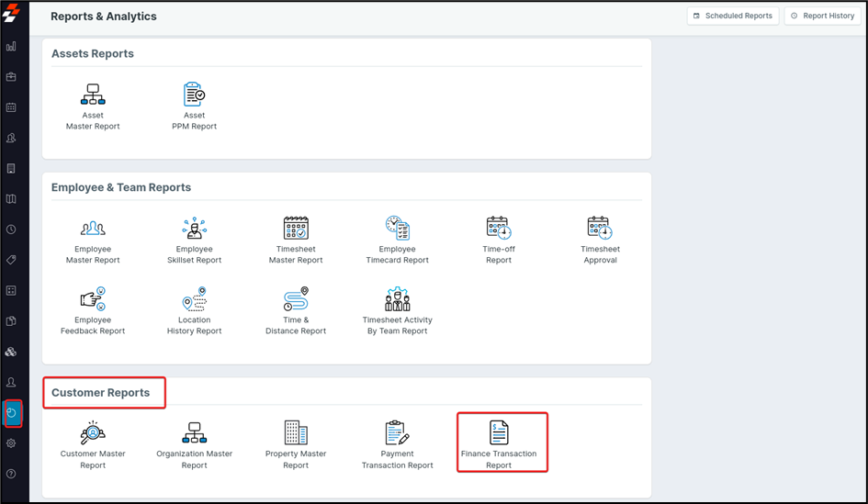Open Customer Master Report icon
This screenshot has height=504, width=868.
click(93, 432)
